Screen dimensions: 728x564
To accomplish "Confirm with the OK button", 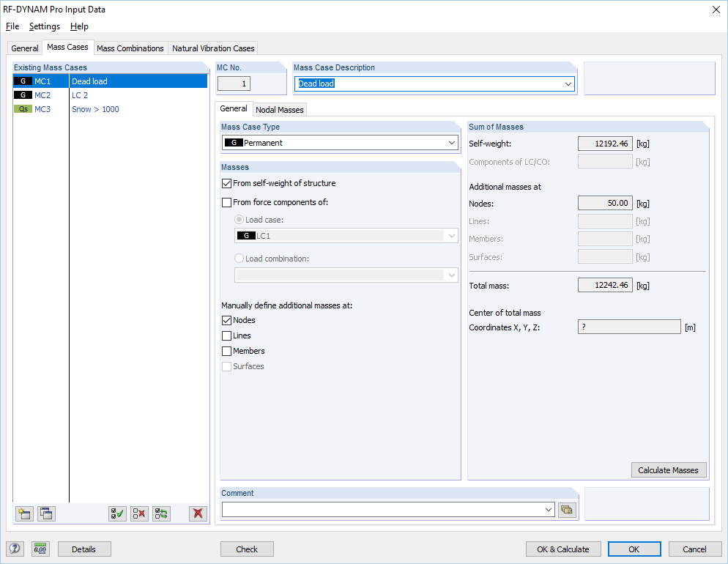I will click(x=634, y=549).
